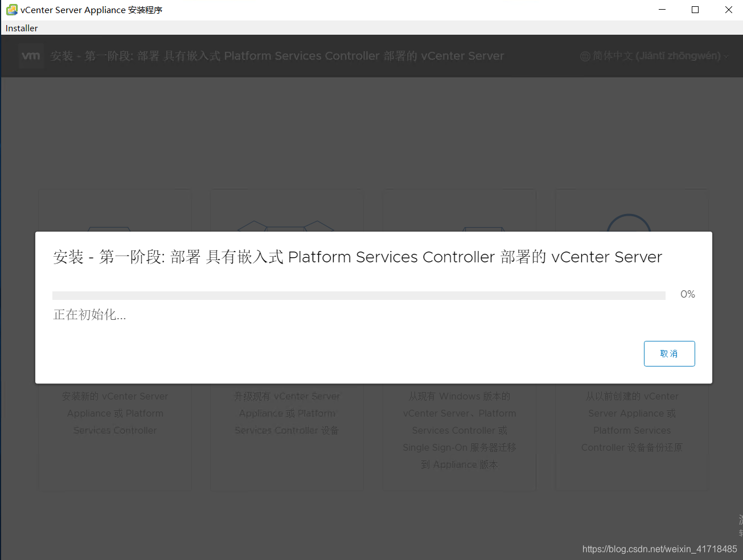Close the vCenter installer window
Viewport: 743px width, 560px height.
coord(728,10)
